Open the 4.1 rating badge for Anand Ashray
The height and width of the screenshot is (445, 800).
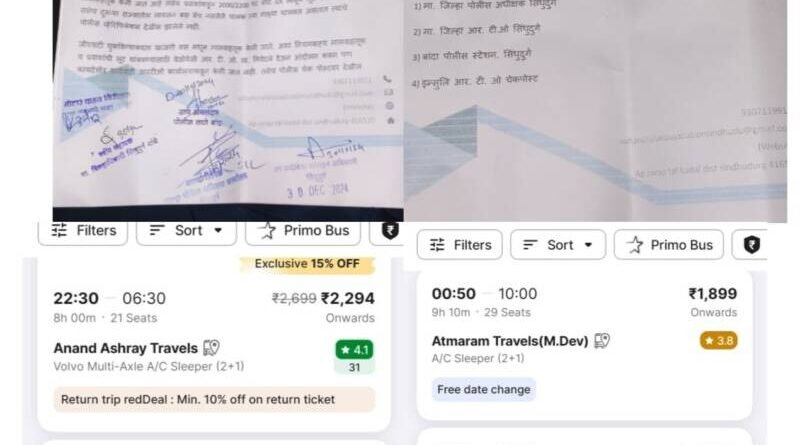355,350
